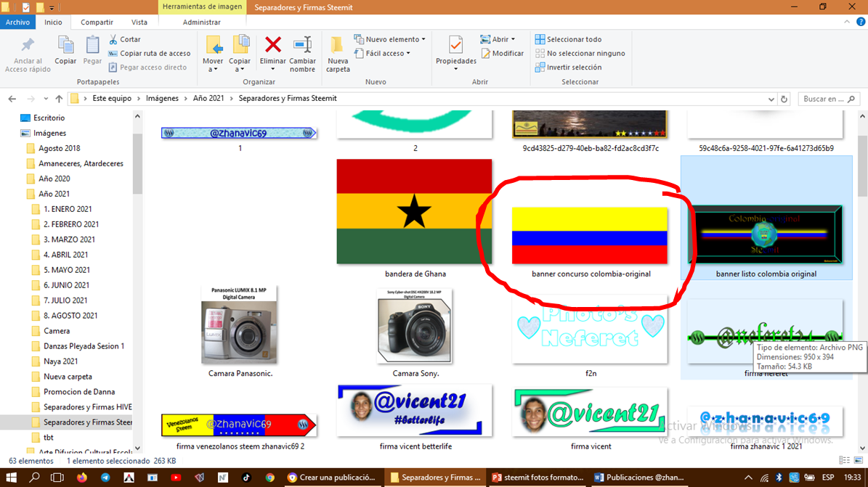The height and width of the screenshot is (487, 868).
Task: Select Danzas Pleyada Sesion 1 folder
Action: pyautogui.click(x=84, y=346)
